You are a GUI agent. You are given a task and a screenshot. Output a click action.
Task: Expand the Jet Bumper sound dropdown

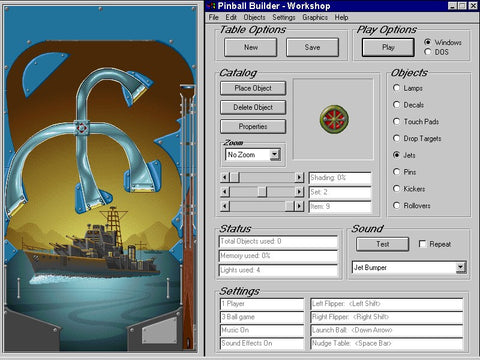point(460,267)
